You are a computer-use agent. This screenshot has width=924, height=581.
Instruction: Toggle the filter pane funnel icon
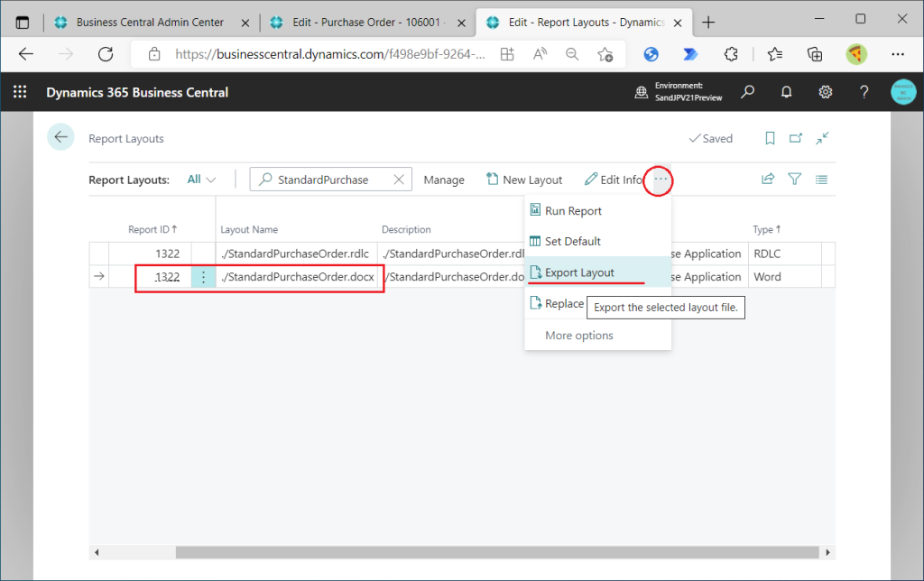coord(794,180)
